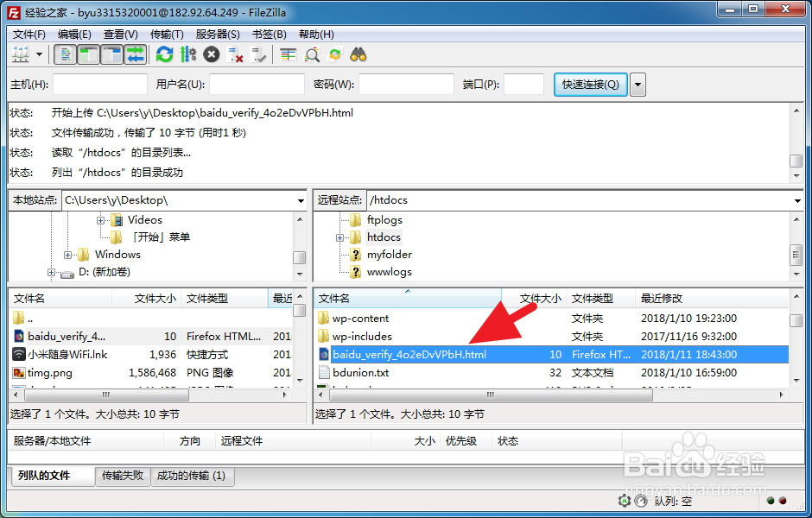Toggle transfer queue display

(135, 54)
